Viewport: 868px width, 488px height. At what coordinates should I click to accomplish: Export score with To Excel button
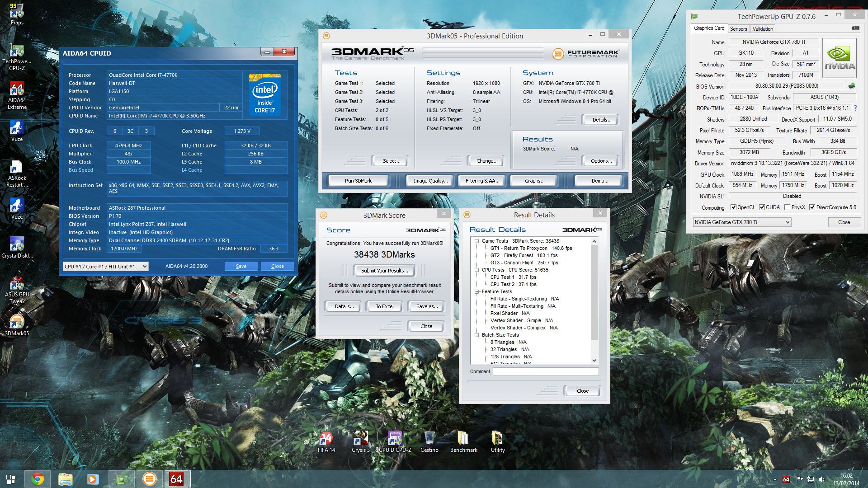click(x=385, y=306)
